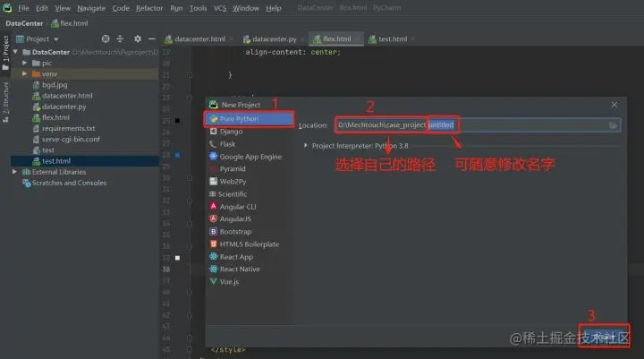The image size is (644, 359).
Task: Open the View menu
Action: [x=63, y=8]
